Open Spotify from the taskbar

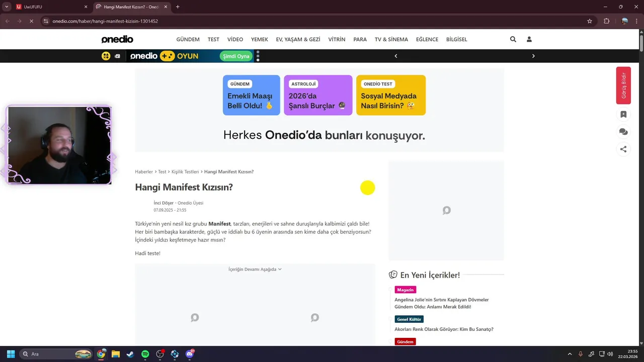(145, 354)
